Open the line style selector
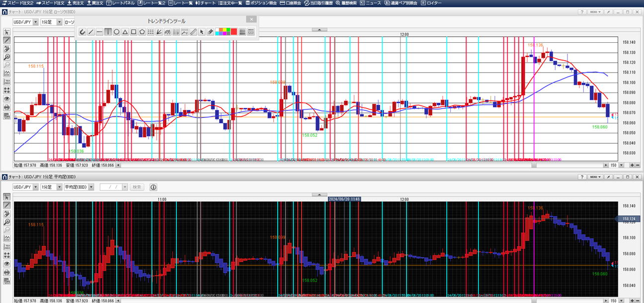This screenshot has width=644, height=303. coord(250,32)
